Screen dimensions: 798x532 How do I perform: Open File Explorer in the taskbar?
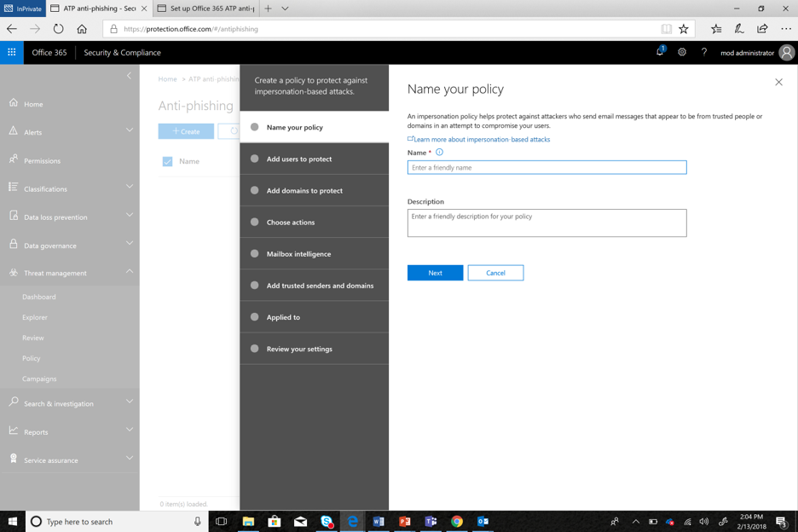pyautogui.click(x=248, y=521)
